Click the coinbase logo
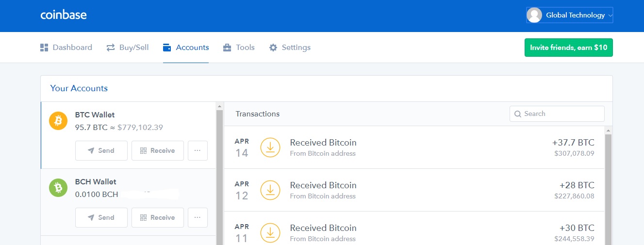 point(64,15)
